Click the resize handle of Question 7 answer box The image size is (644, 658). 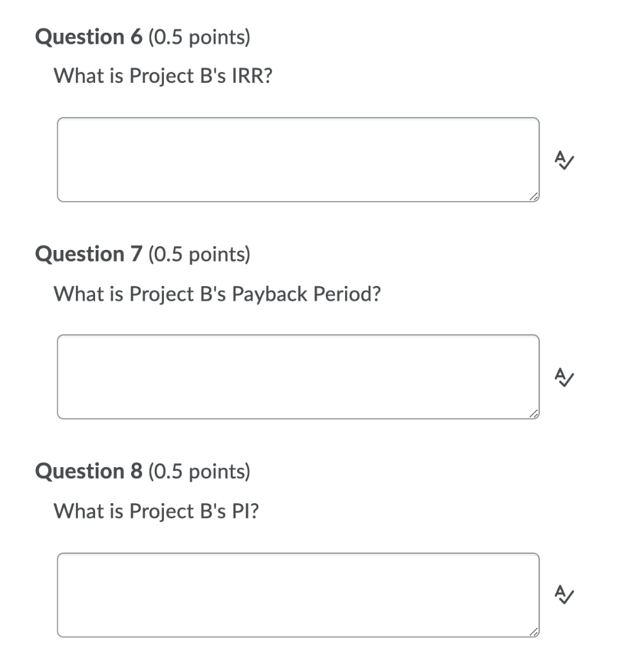pos(533,414)
